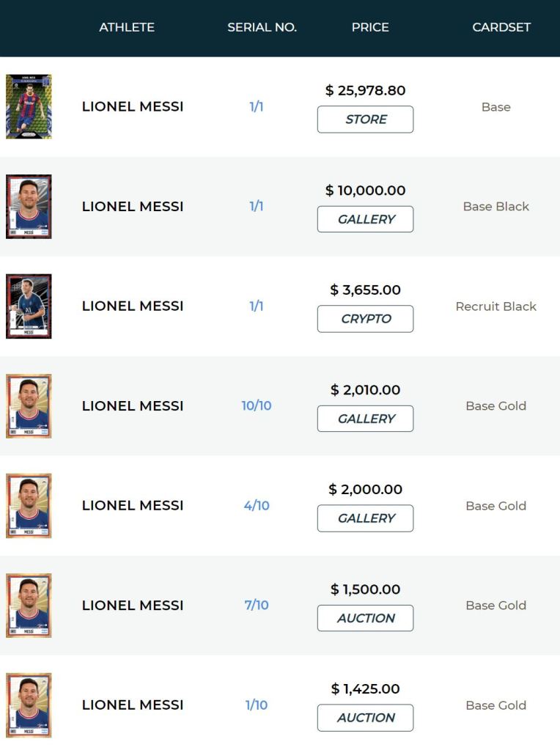
Task: Open the 1/10 serial number link
Action: tap(257, 705)
